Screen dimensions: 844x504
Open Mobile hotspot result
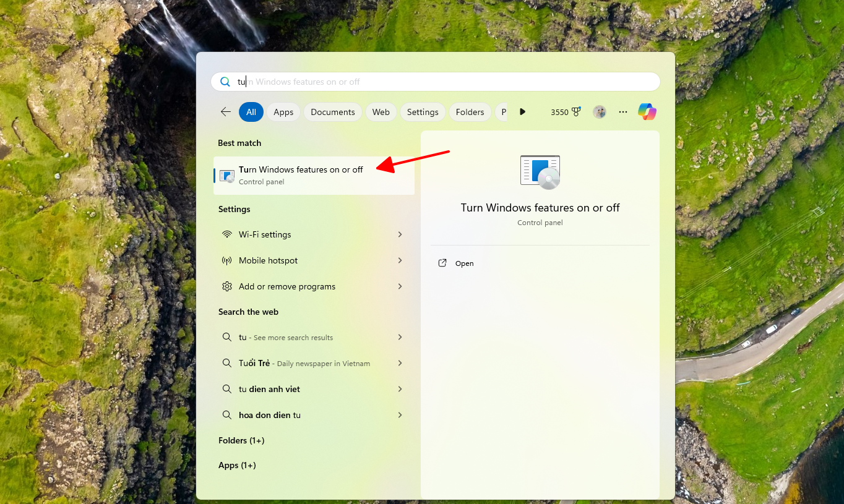pyautogui.click(x=314, y=260)
